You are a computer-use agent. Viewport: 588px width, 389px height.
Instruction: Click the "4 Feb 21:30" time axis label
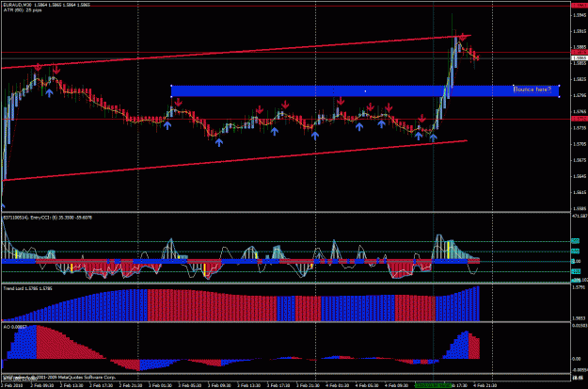point(486,385)
